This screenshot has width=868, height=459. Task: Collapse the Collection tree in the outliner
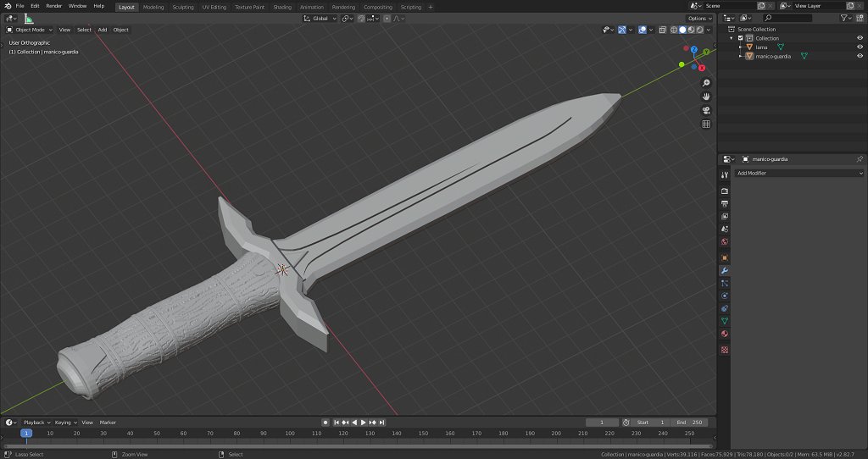click(732, 38)
